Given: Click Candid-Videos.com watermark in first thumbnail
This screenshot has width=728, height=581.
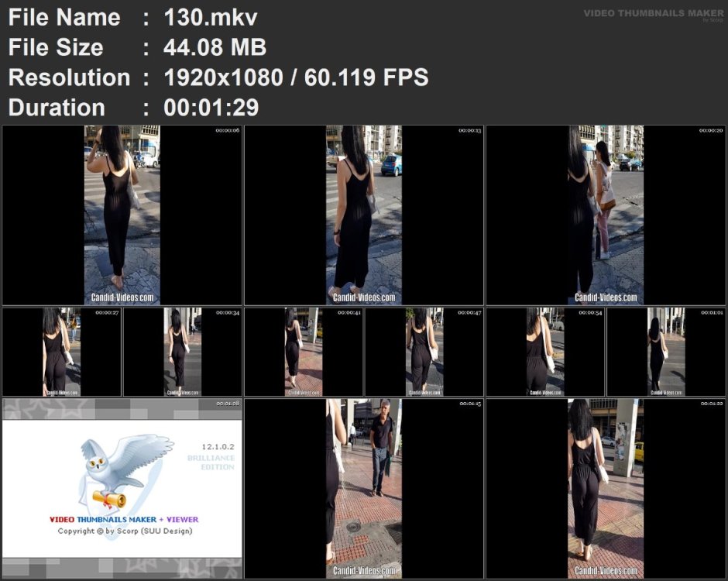Looking at the screenshot, I should pos(122,297).
